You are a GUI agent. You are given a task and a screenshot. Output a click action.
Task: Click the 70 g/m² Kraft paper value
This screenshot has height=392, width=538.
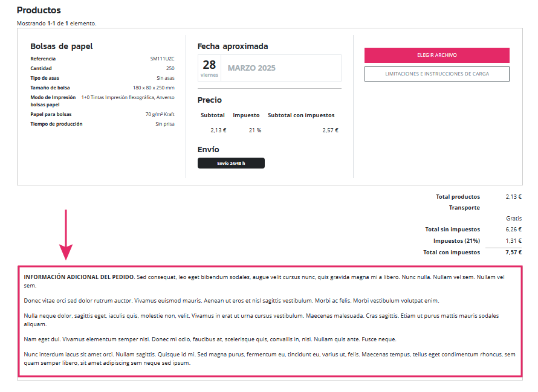coord(160,114)
